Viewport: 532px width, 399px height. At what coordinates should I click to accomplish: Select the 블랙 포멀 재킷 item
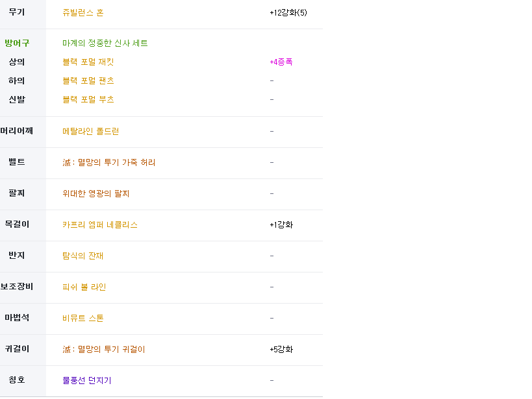[x=88, y=62]
